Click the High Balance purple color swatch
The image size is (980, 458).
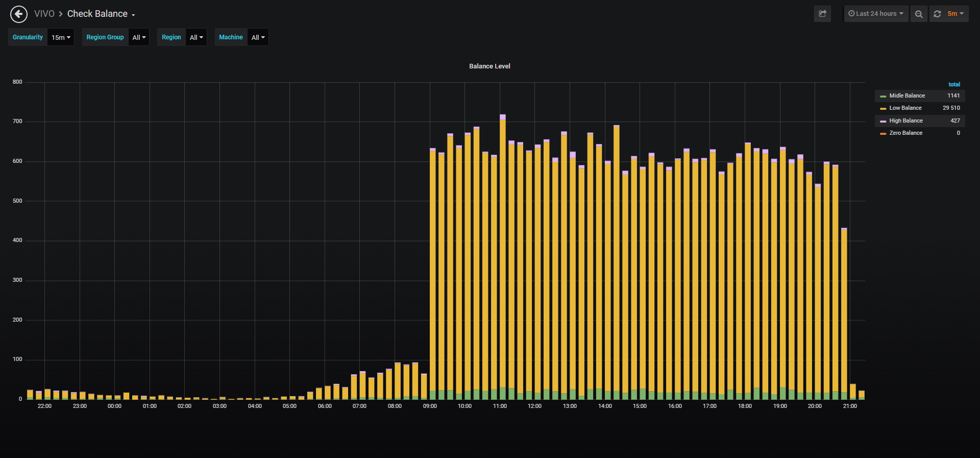tap(883, 121)
